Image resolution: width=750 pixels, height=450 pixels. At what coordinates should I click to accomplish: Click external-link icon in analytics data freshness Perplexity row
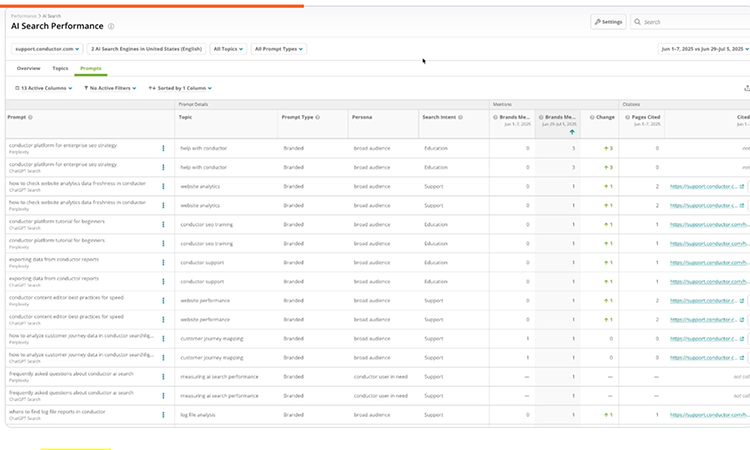(x=742, y=206)
